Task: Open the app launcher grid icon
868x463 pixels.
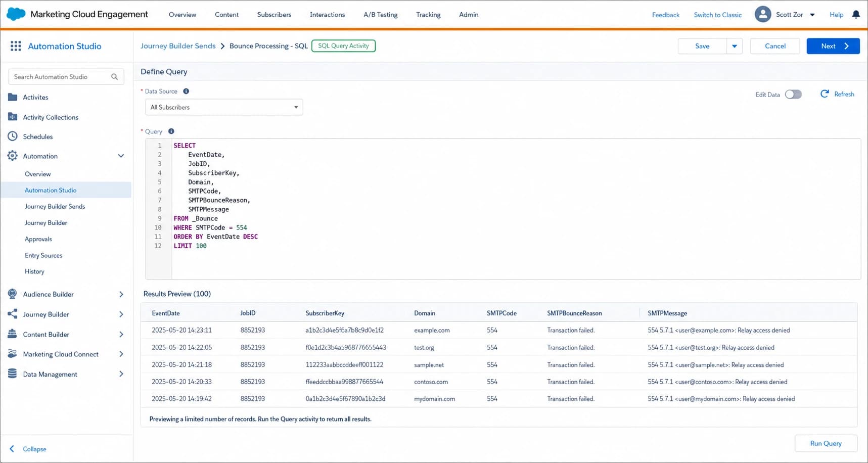Action: [16, 46]
